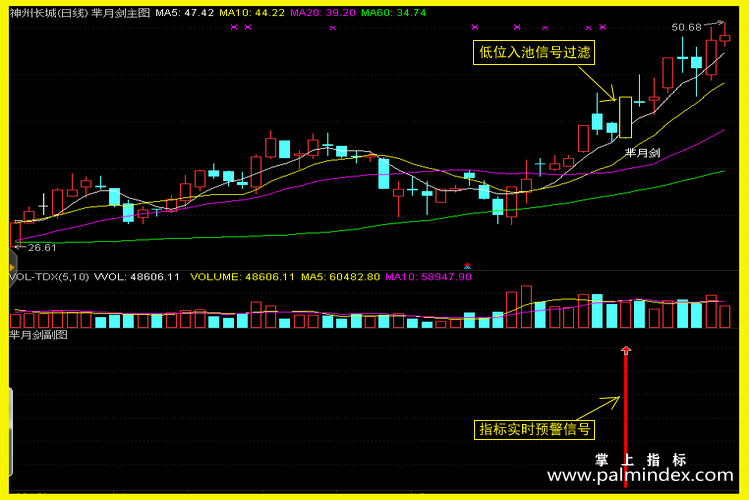Open the 半月剑副图 sub-chart label
This screenshot has height=500, width=749.
(x=39, y=335)
